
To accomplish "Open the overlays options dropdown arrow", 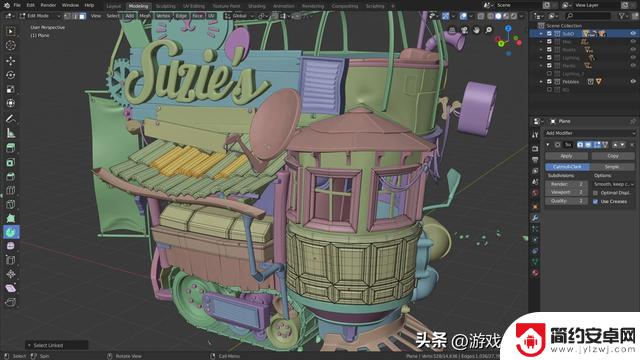I will coord(471,16).
